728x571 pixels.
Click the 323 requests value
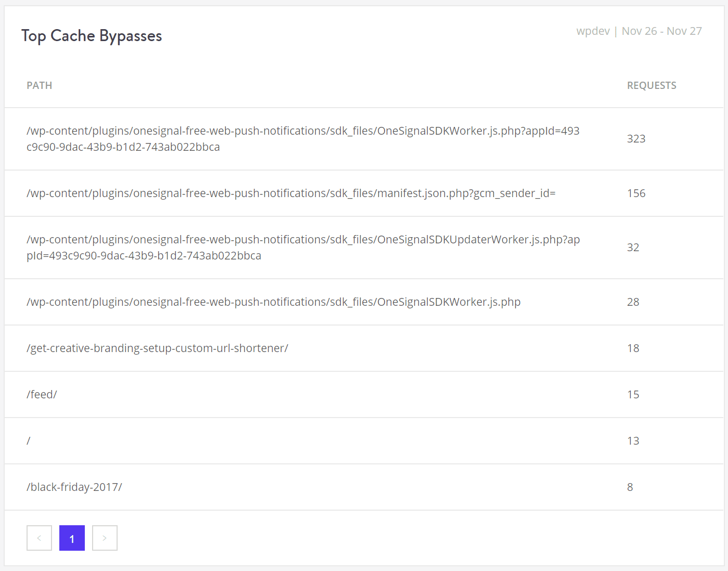pyautogui.click(x=636, y=139)
